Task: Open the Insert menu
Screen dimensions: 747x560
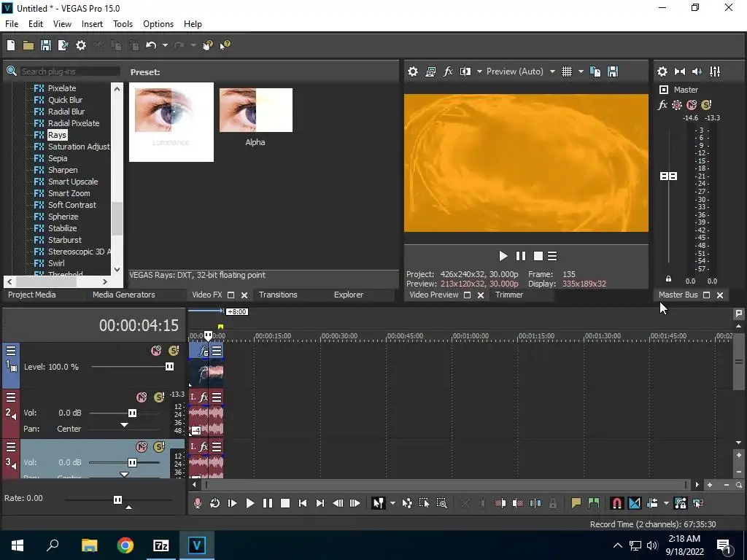Action: coord(92,24)
